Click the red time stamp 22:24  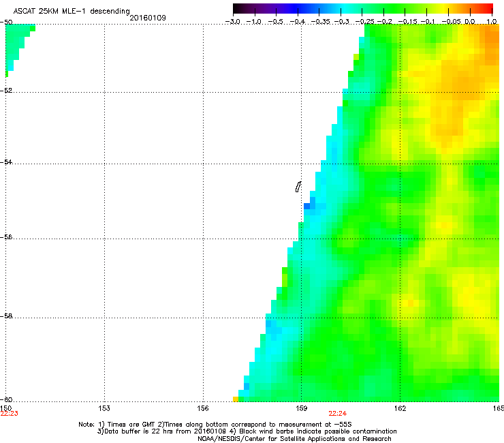(338, 414)
